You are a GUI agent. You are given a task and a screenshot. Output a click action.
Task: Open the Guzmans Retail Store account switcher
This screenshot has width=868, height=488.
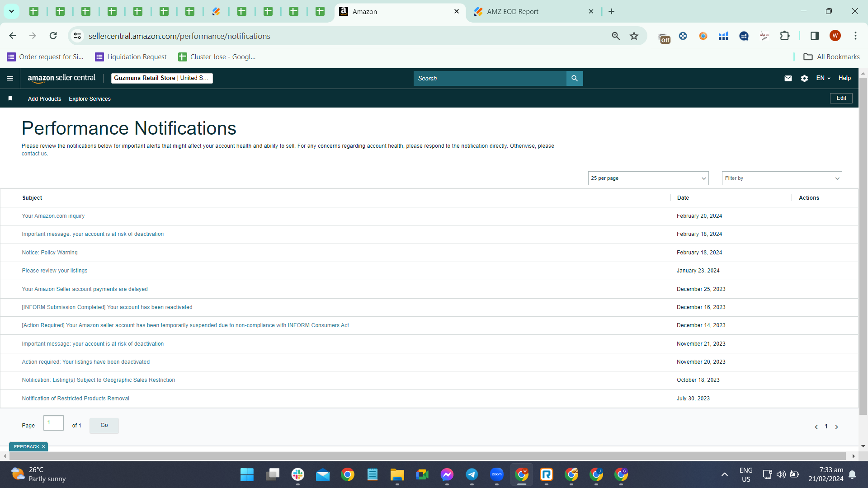point(162,78)
